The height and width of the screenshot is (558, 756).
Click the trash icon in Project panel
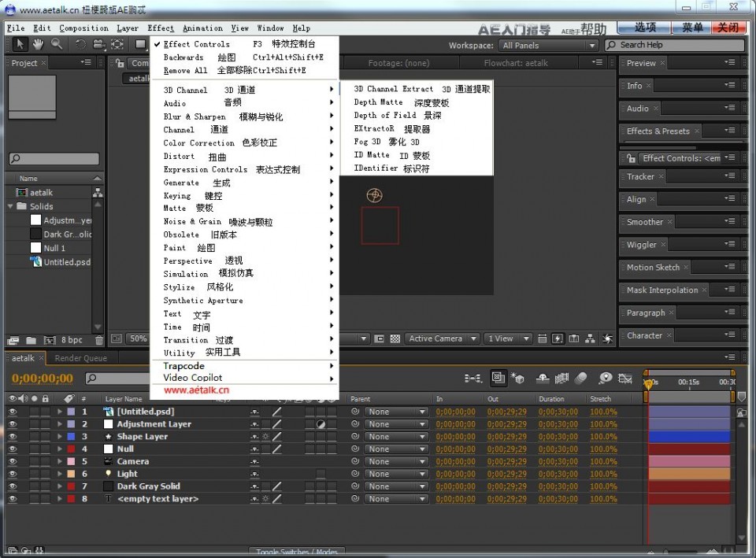[x=98, y=340]
